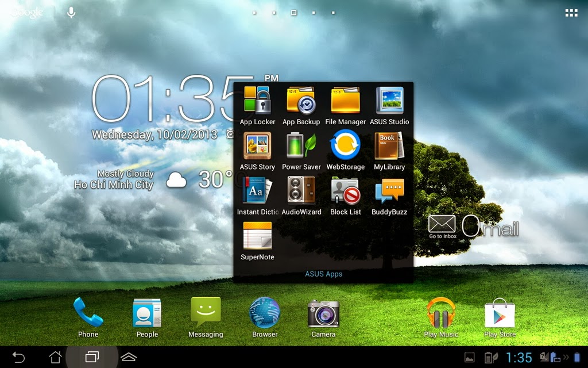Screen dimensions: 588x368
Task: Tap the 30° temperature reading
Action: click(x=215, y=179)
